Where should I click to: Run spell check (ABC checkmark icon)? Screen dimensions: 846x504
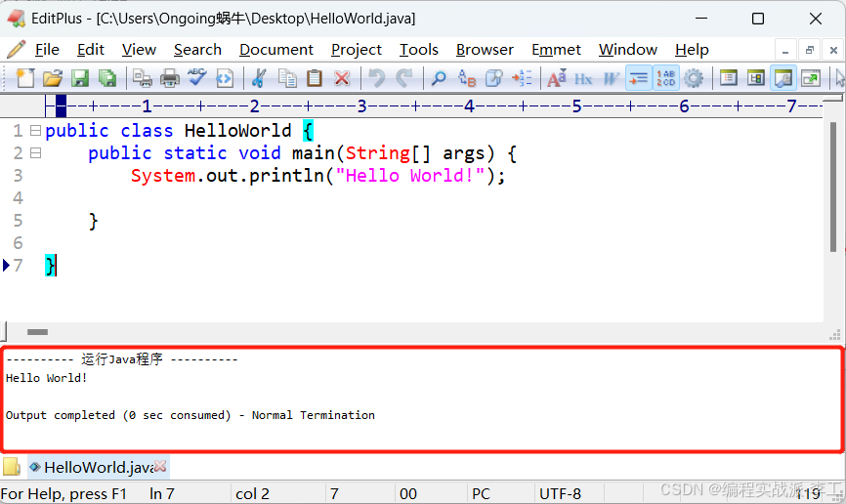point(197,78)
